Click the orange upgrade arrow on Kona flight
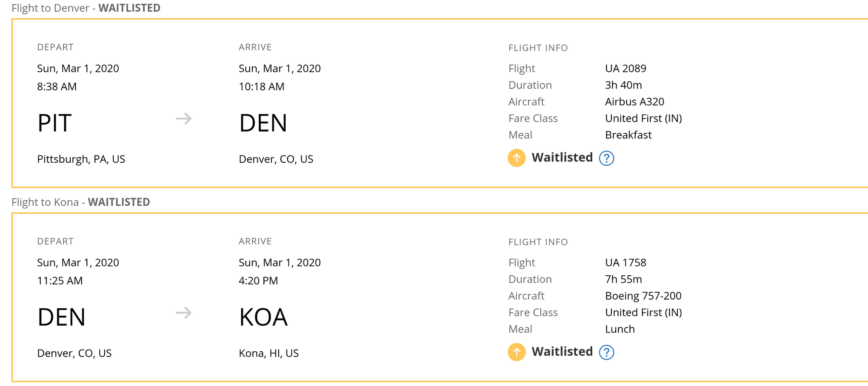868x386 pixels. click(516, 352)
